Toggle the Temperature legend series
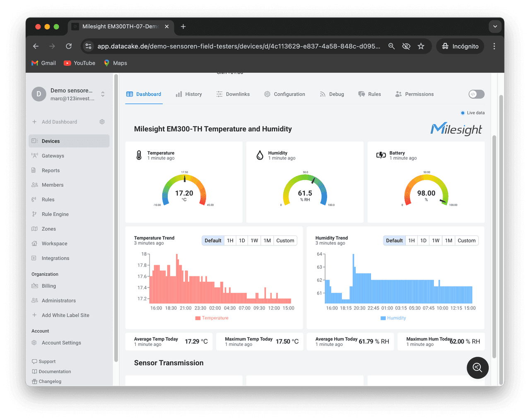This screenshot has width=530, height=420. (212, 318)
